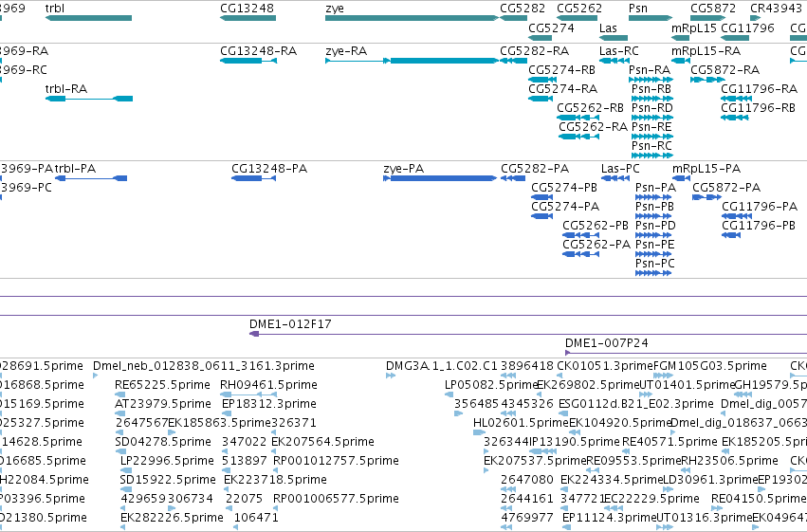Click the RE40571.5prime EST label
Screen dimensions: 807x532
coord(669,442)
